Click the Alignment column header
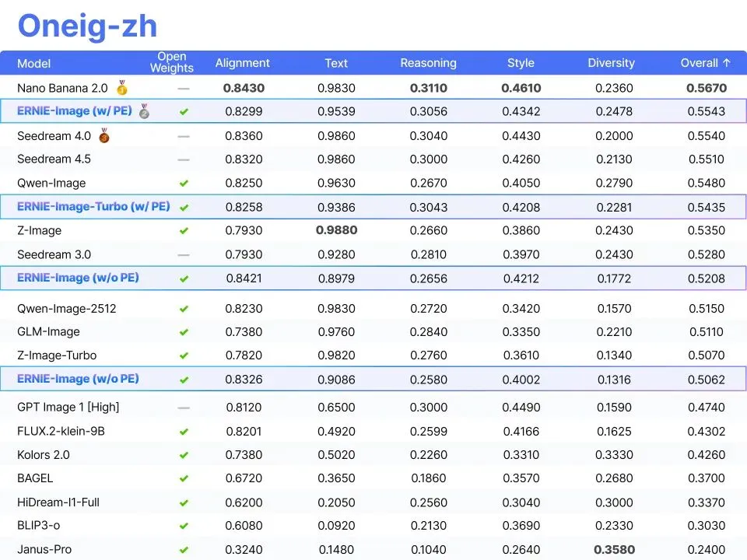The image size is (747, 560). (243, 63)
